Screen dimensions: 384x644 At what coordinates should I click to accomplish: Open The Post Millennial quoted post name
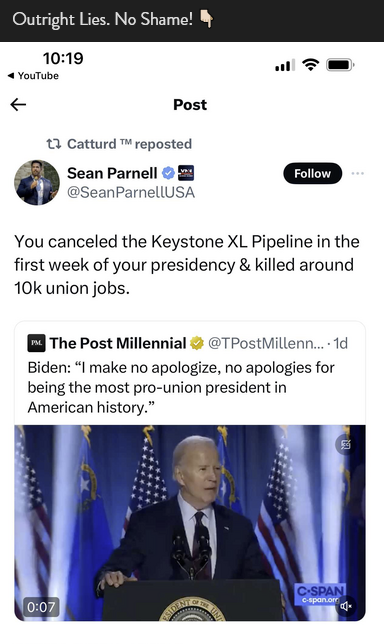point(118,343)
